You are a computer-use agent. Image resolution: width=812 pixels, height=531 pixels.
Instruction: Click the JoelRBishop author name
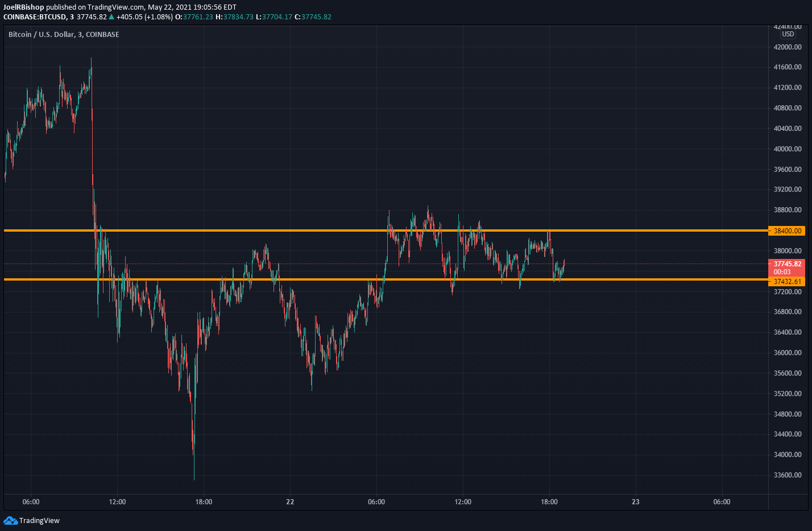coord(24,7)
